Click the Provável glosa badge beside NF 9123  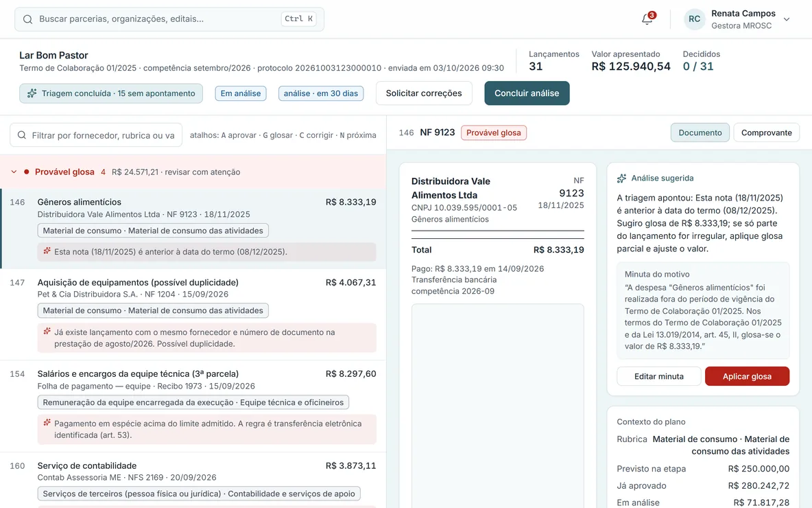point(494,132)
